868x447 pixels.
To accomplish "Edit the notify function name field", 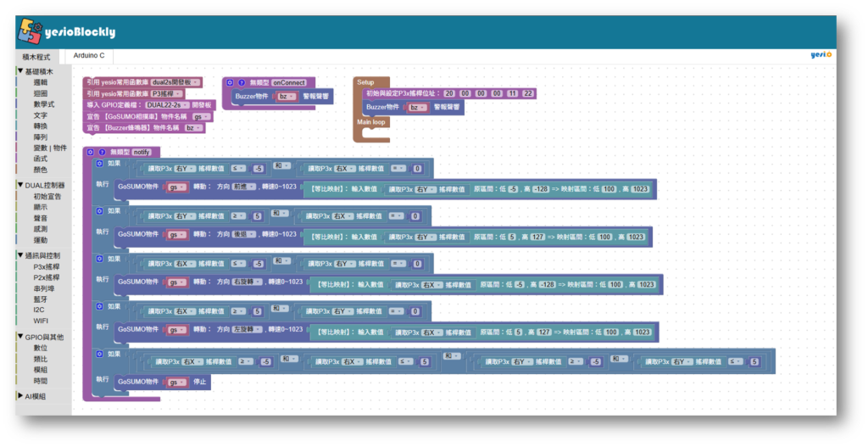I will (x=142, y=152).
